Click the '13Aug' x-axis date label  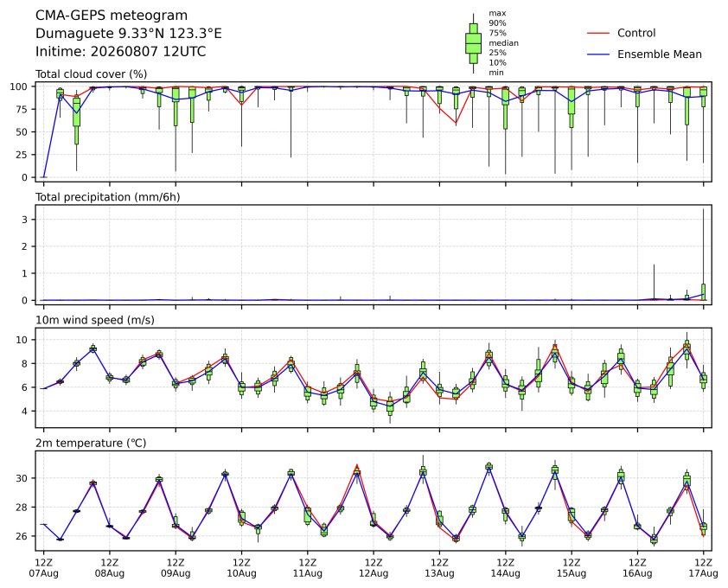pos(439,573)
